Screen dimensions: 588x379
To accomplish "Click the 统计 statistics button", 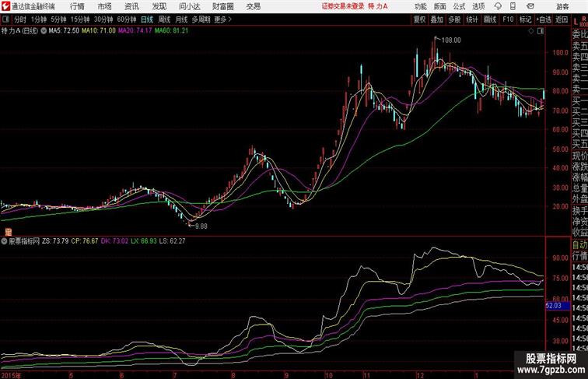I will tap(472, 19).
